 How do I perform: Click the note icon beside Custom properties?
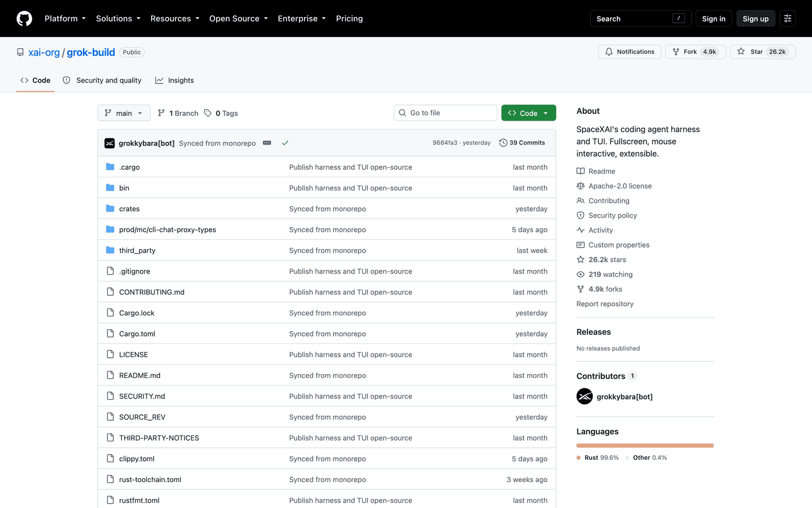click(580, 245)
